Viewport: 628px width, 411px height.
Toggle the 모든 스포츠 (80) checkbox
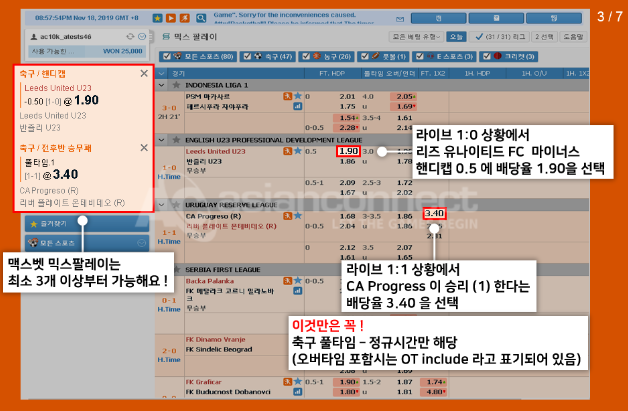pyautogui.click(x=167, y=56)
